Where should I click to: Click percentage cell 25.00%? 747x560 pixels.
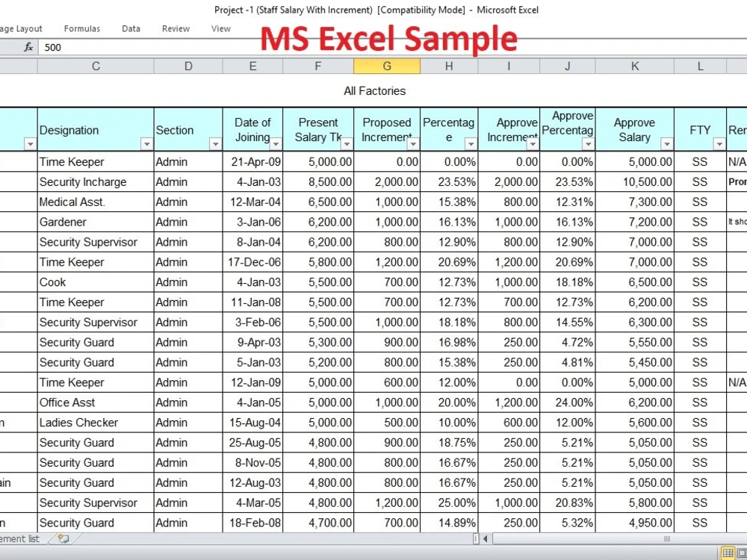tap(449, 503)
